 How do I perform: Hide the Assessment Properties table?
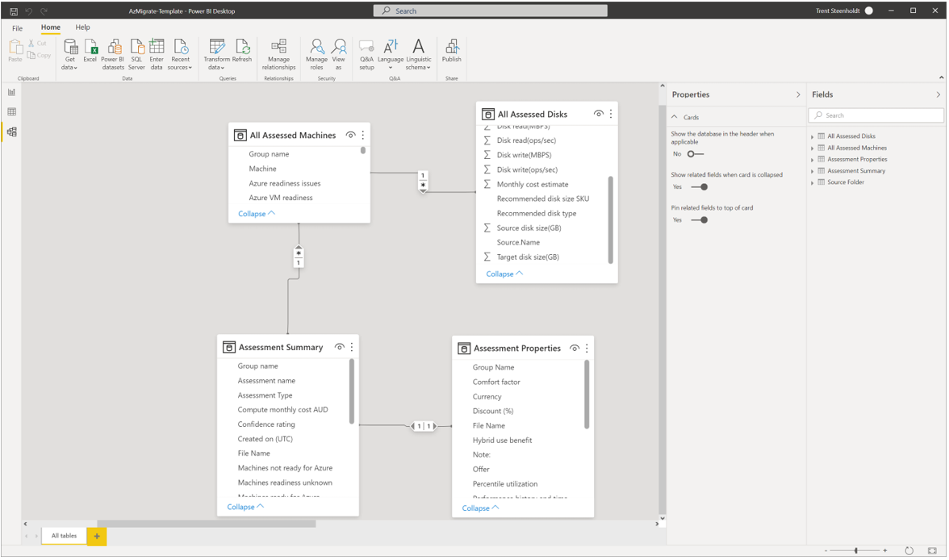click(x=575, y=348)
